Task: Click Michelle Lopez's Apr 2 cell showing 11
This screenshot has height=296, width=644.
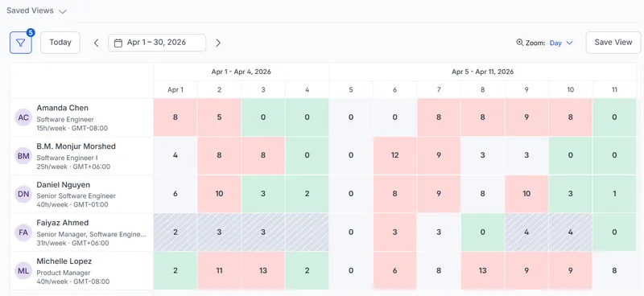Action: tap(219, 270)
